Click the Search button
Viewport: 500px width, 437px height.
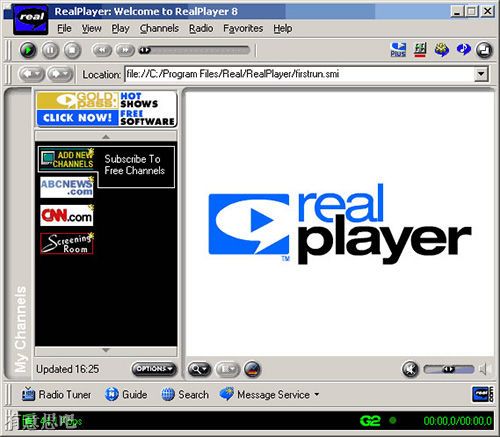[185, 394]
